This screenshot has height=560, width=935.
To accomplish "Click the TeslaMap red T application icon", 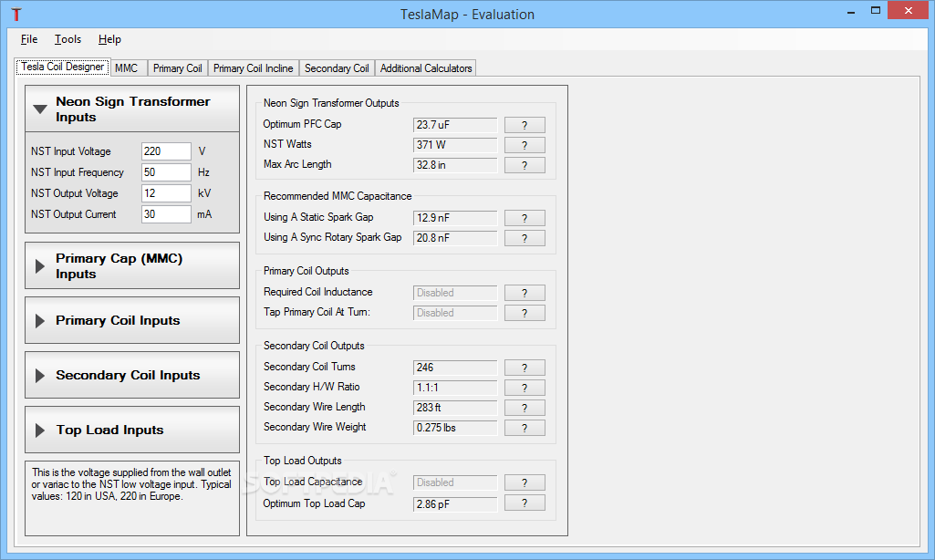I will (x=16, y=14).
